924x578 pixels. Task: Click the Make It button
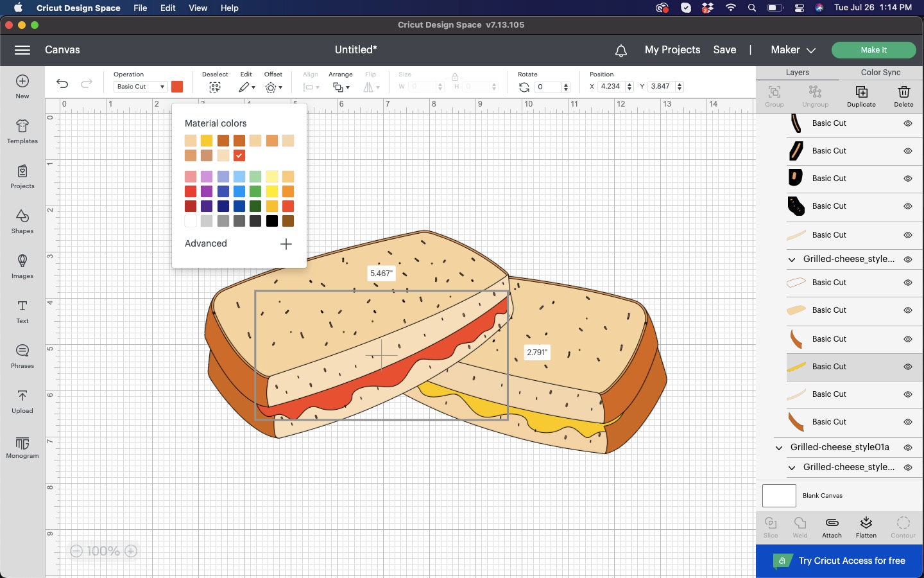[x=873, y=49]
